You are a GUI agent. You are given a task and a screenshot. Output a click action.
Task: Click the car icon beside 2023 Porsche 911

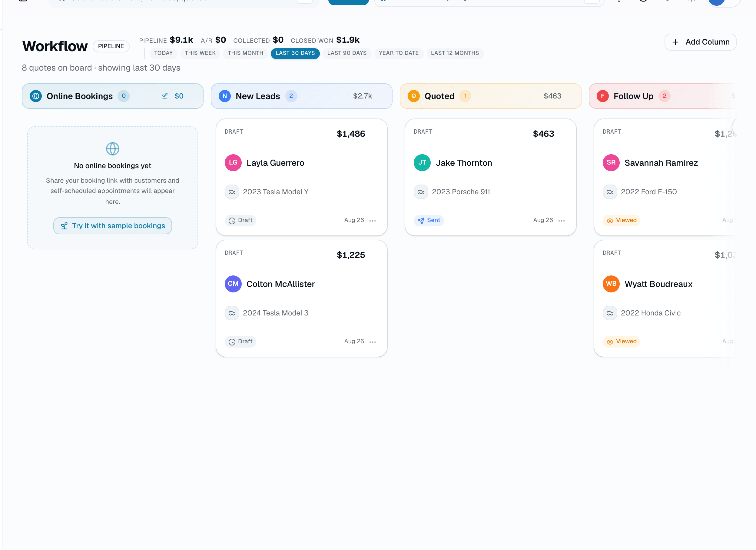(x=421, y=192)
